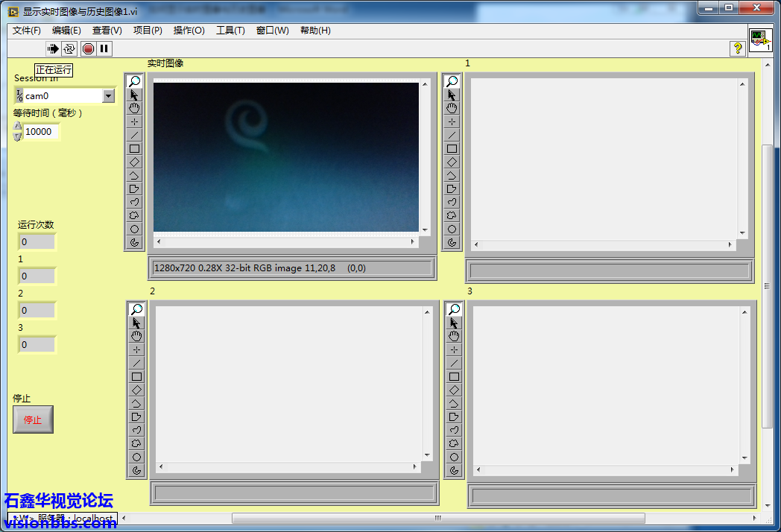Open the 工具(T) menu
Viewport: 781px width, 532px height.
(230, 31)
